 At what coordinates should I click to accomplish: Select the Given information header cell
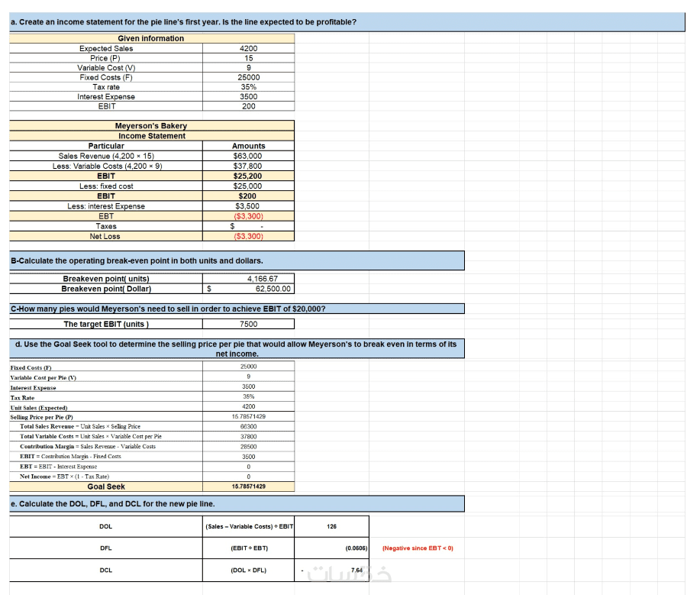point(152,38)
